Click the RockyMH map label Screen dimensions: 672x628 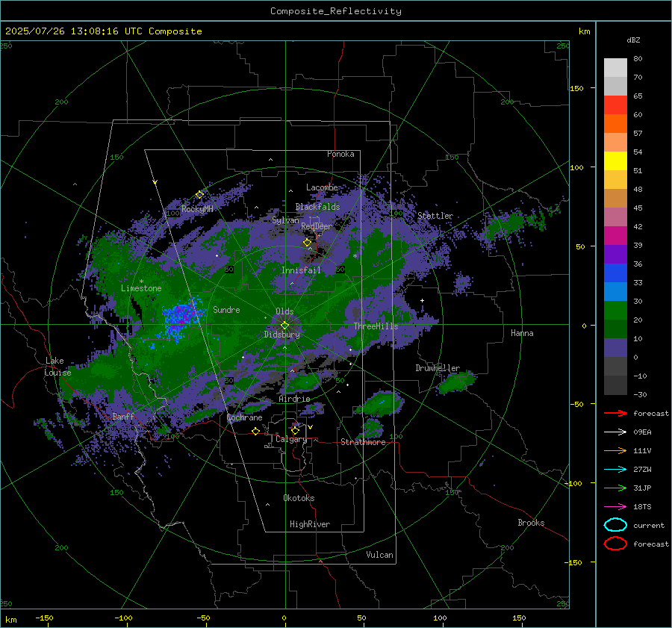click(x=197, y=209)
